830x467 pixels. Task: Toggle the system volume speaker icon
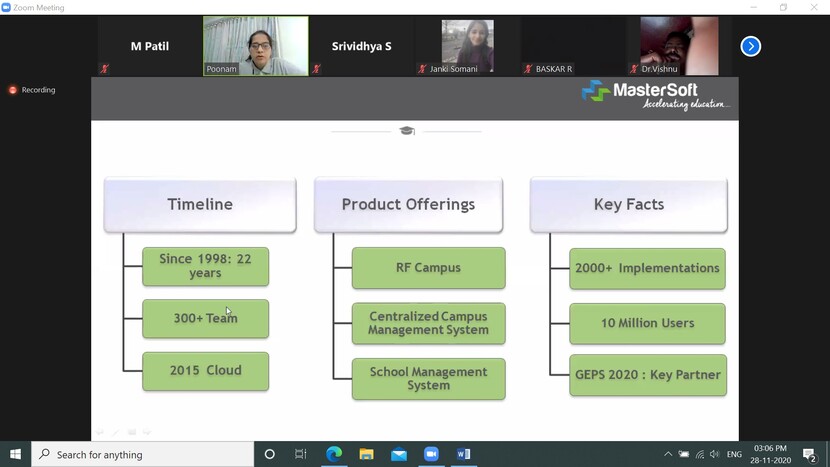pos(714,454)
